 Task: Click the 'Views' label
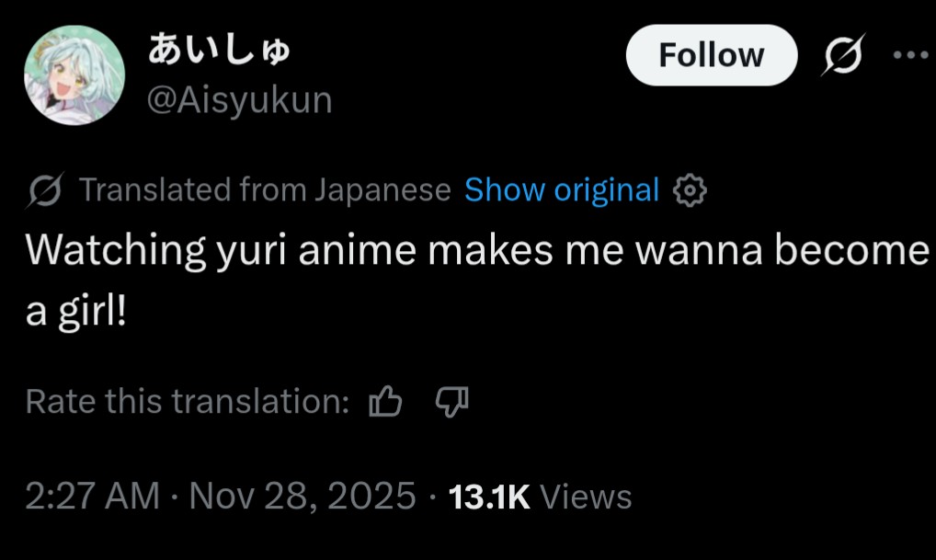586,497
